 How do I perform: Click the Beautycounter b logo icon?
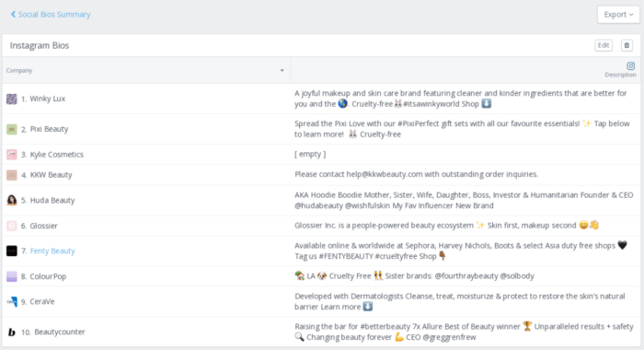click(12, 332)
